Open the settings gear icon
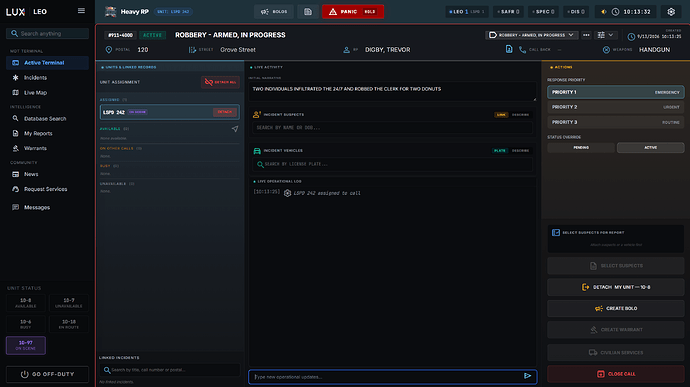This screenshot has width=690, height=387. click(671, 12)
